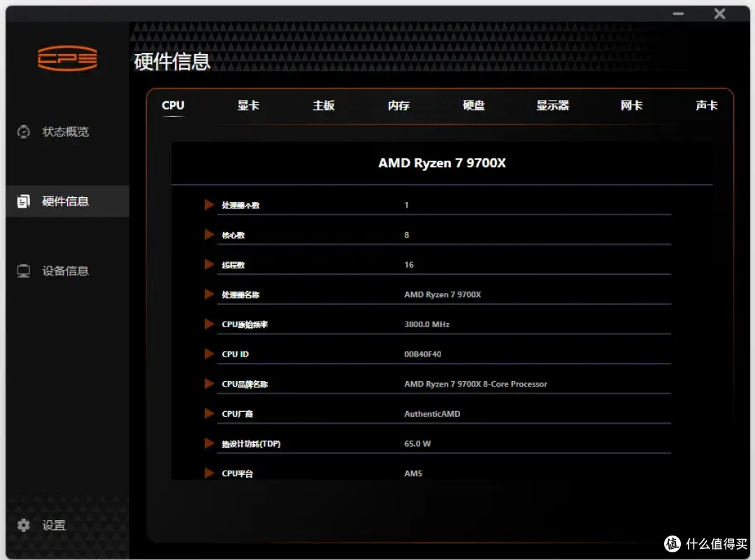755x560 pixels.
Task: Expand the 热设计功耗(TDP) row arrow
Action: [209, 443]
